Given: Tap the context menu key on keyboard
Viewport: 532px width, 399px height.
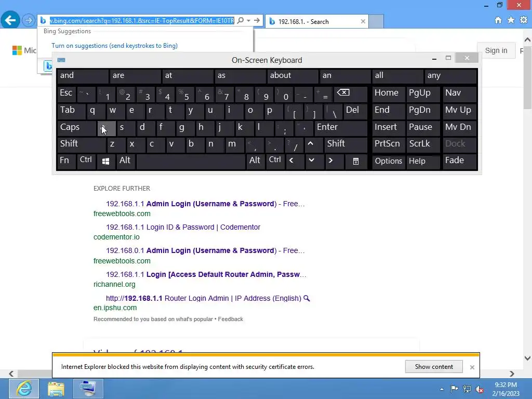Looking at the screenshot, I should point(355,161).
